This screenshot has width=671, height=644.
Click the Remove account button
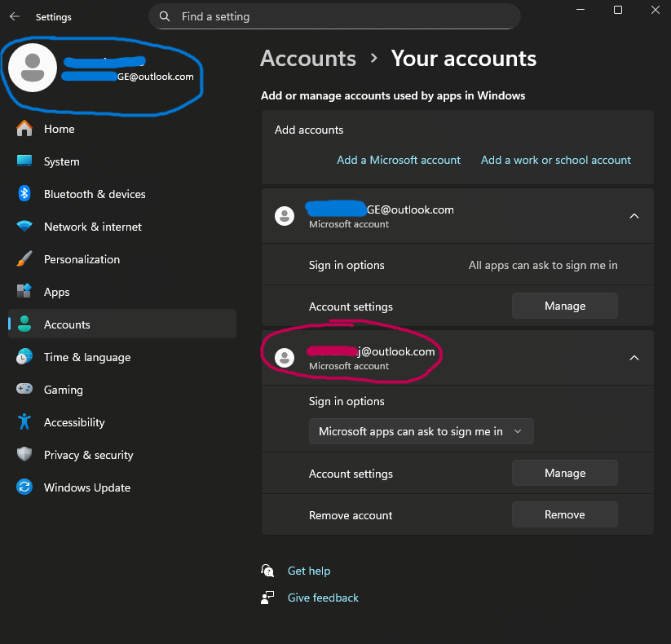565,514
